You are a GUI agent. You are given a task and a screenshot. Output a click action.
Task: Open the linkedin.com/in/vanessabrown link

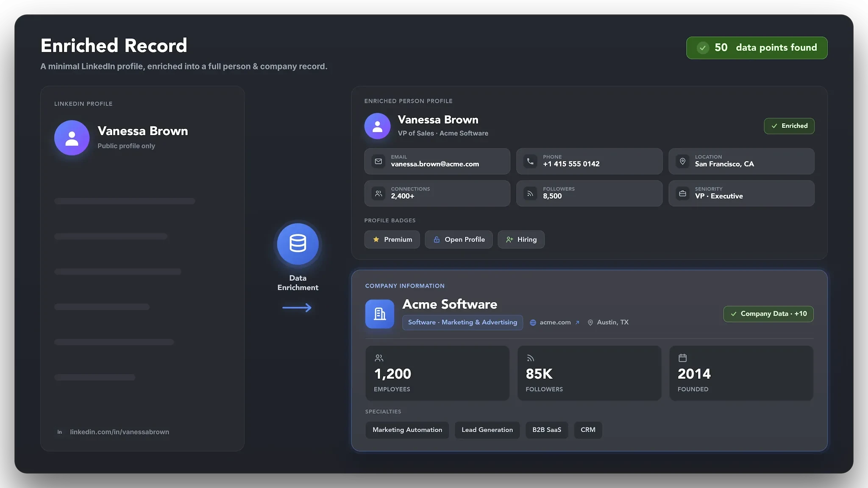pyautogui.click(x=120, y=432)
